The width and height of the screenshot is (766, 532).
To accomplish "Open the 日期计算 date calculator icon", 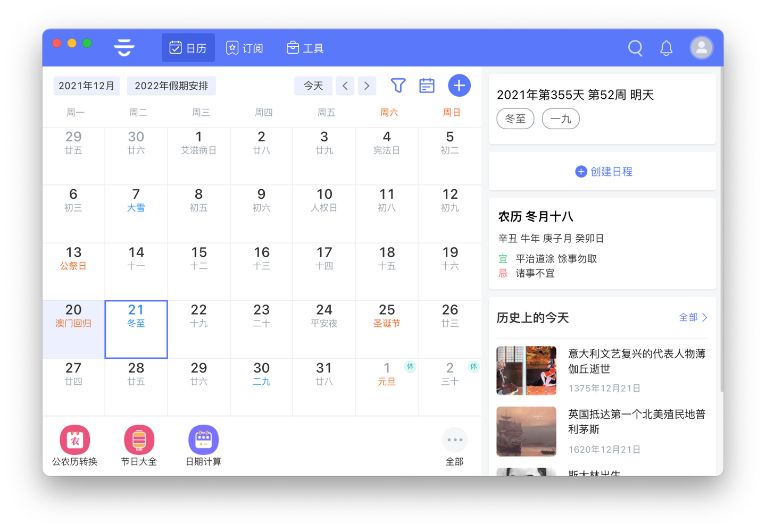I will click(x=203, y=440).
